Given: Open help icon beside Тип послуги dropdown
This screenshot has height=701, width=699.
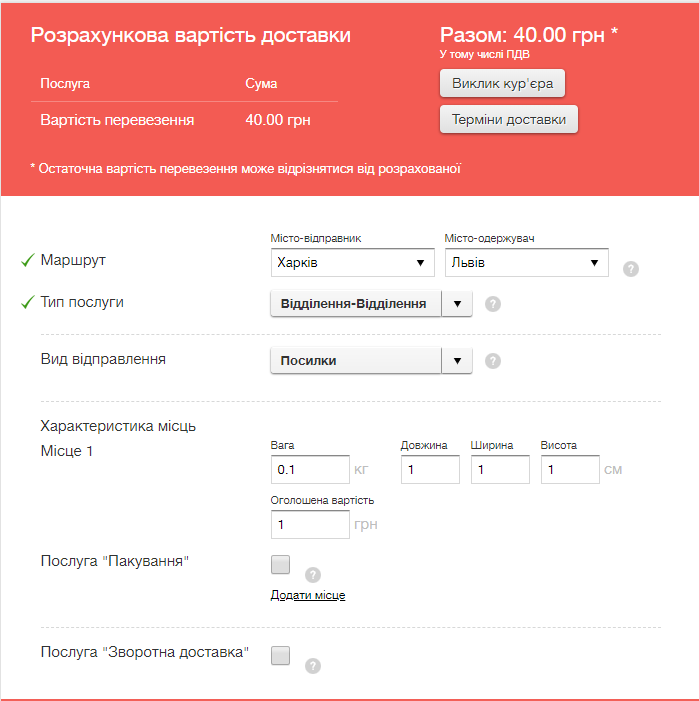Looking at the screenshot, I should (493, 304).
